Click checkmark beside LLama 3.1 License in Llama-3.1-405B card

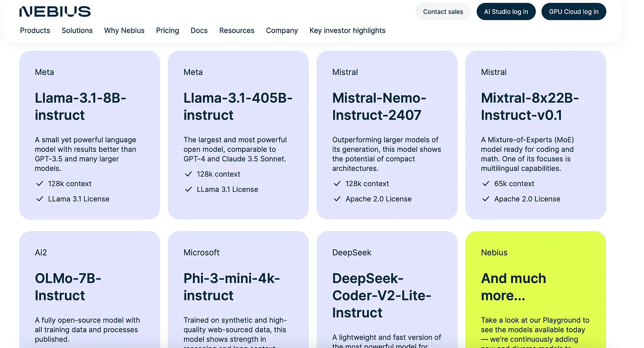(x=189, y=189)
